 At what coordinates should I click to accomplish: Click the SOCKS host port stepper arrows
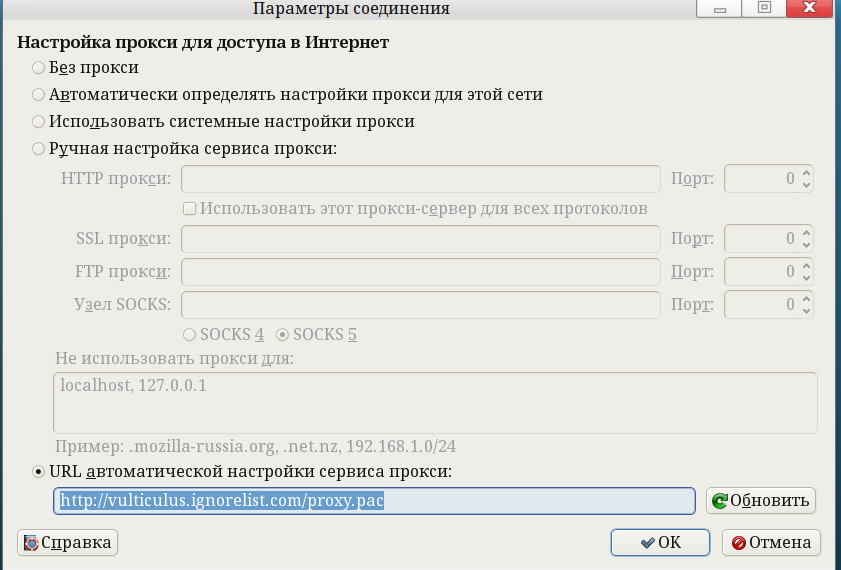806,303
